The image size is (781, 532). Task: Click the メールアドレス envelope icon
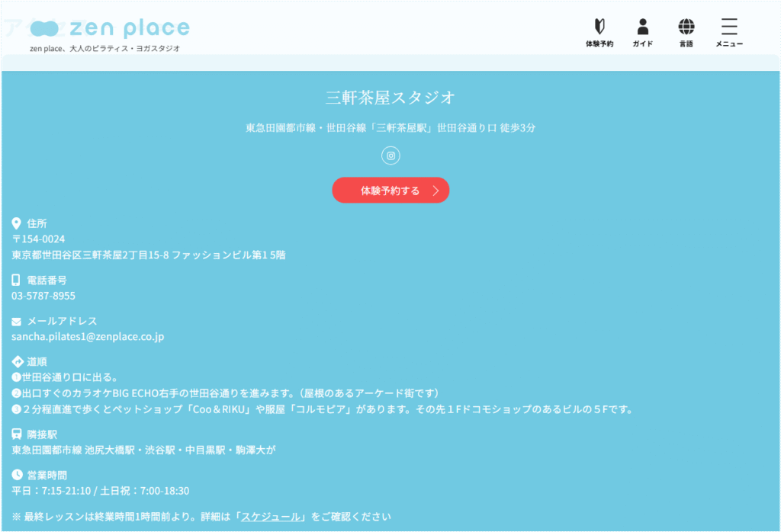tap(17, 321)
